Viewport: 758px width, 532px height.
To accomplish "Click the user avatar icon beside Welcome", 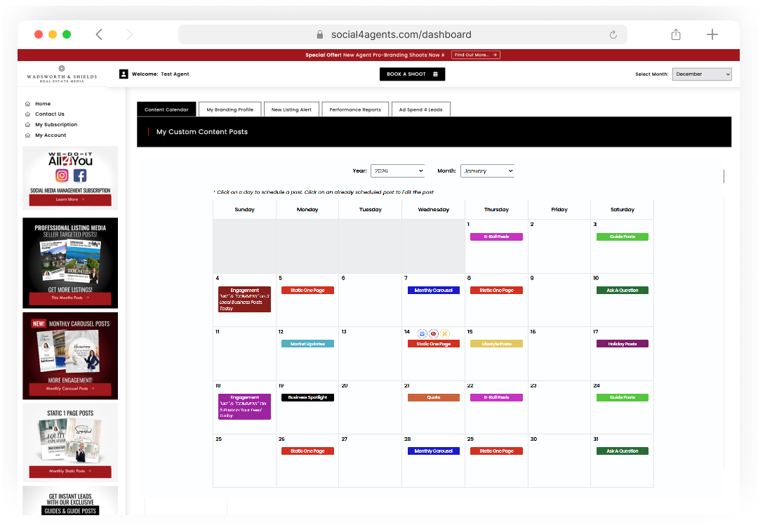I will (x=124, y=74).
